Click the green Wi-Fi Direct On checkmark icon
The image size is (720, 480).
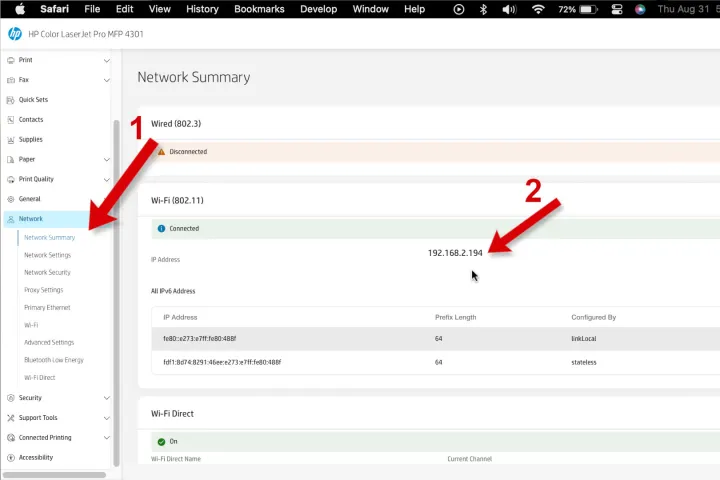[x=161, y=441]
